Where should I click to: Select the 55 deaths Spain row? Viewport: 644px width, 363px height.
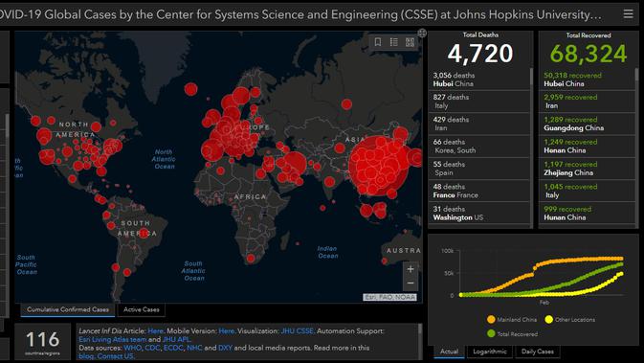point(478,169)
